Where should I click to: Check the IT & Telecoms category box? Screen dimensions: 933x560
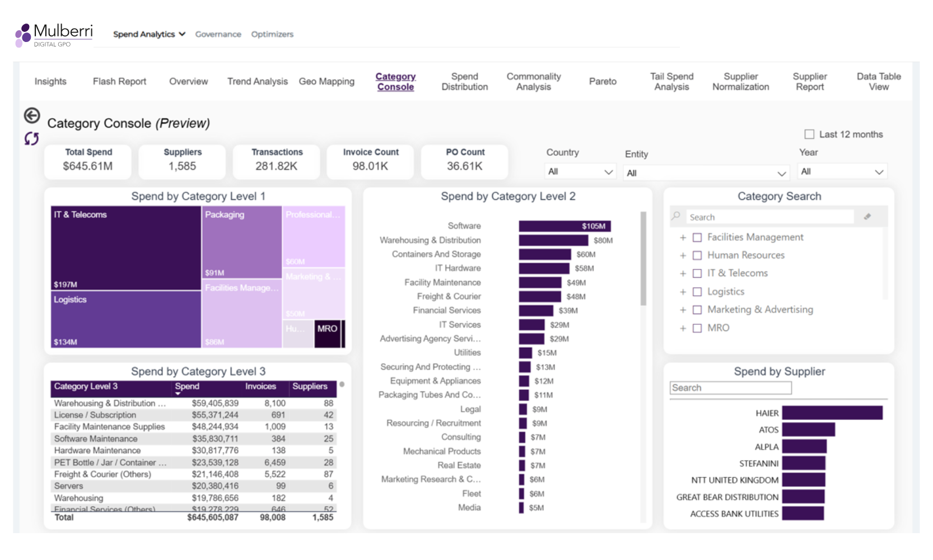(x=697, y=274)
